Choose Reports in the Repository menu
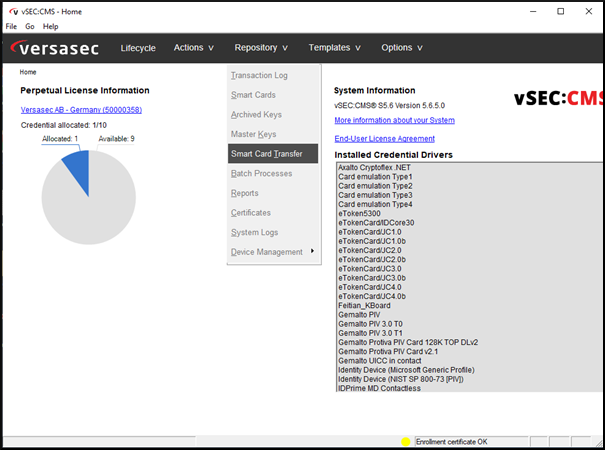The image size is (605, 450). coord(273,193)
